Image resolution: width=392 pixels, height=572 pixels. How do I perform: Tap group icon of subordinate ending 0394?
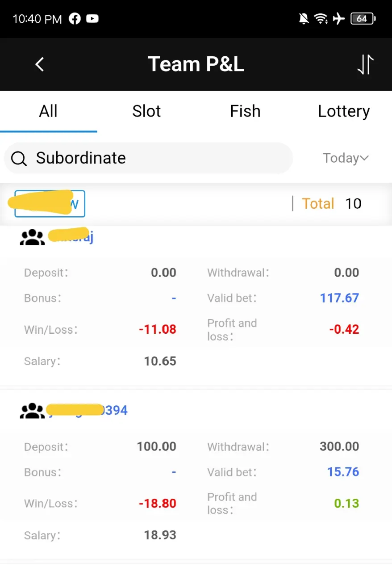click(x=32, y=410)
